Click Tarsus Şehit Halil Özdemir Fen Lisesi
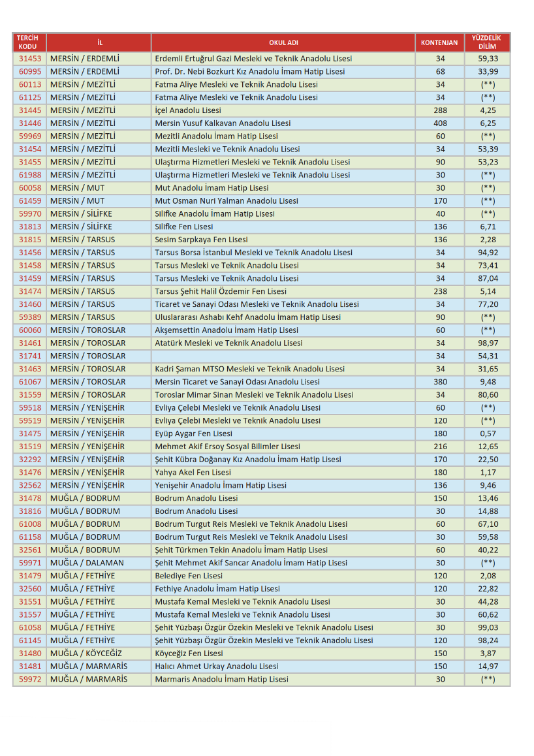The height and width of the screenshot is (756, 534). [220, 292]
